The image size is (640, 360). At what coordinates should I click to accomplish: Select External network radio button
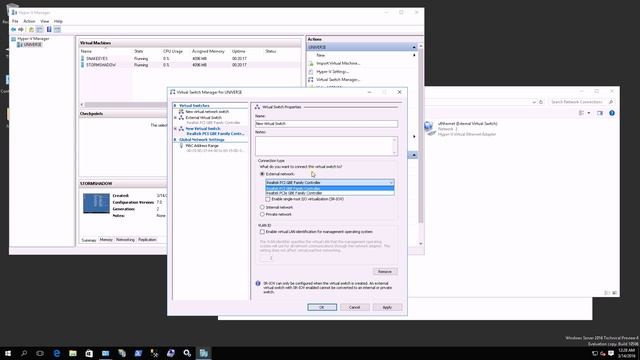(262, 174)
